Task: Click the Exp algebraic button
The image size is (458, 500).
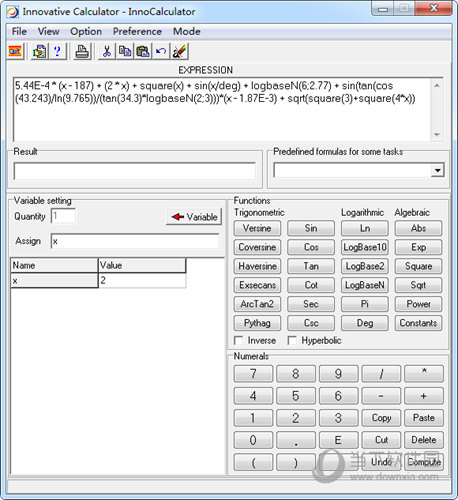Action: [419, 247]
